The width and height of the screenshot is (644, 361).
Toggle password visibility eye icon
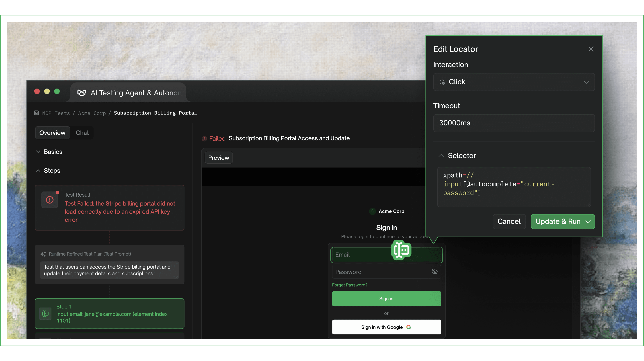pyautogui.click(x=434, y=272)
